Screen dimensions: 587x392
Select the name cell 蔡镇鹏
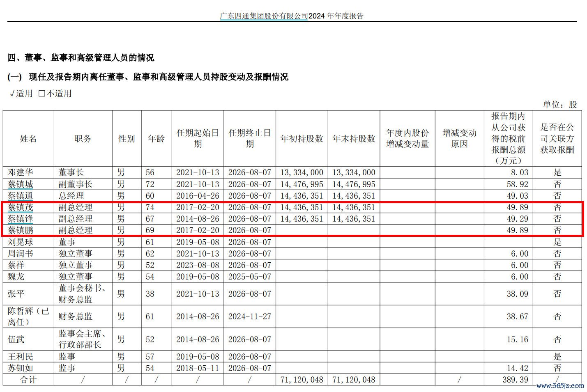21,230
